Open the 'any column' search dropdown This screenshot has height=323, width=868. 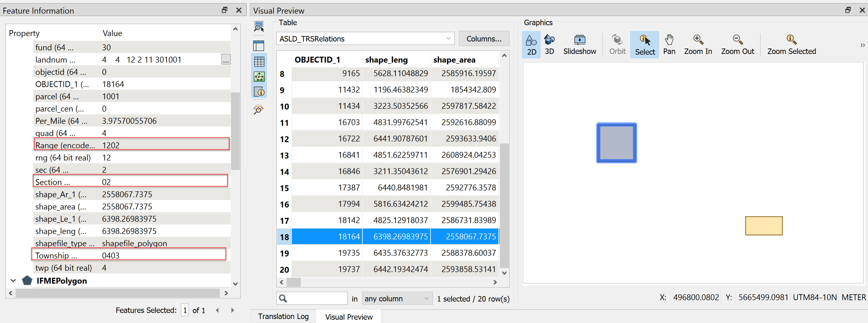[397, 299]
